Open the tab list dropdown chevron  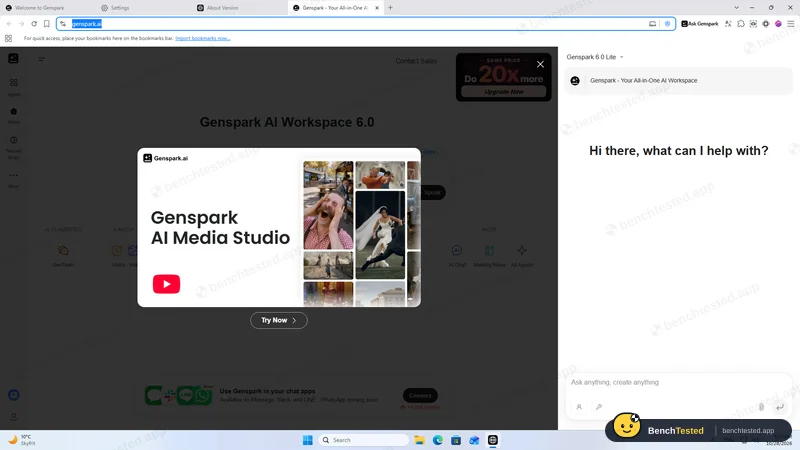click(736, 8)
